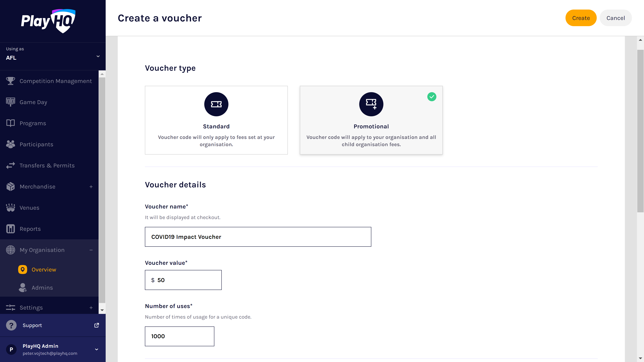Click the Overview location pin icon
This screenshot has width=644, height=362.
tap(22, 269)
